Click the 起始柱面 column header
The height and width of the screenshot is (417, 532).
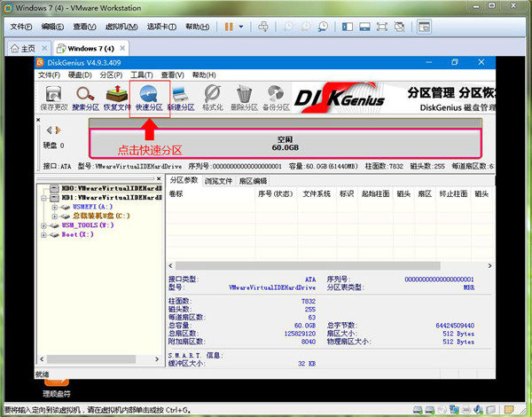(375, 194)
